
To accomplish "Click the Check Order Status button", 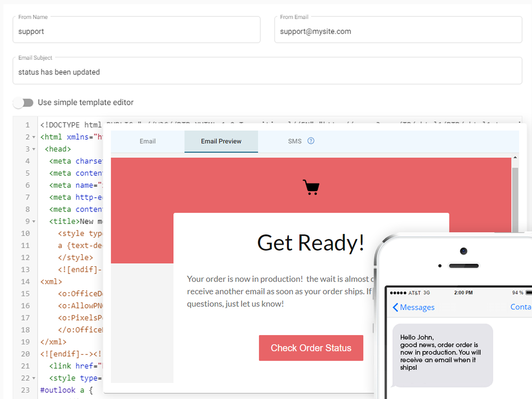I will point(311,348).
